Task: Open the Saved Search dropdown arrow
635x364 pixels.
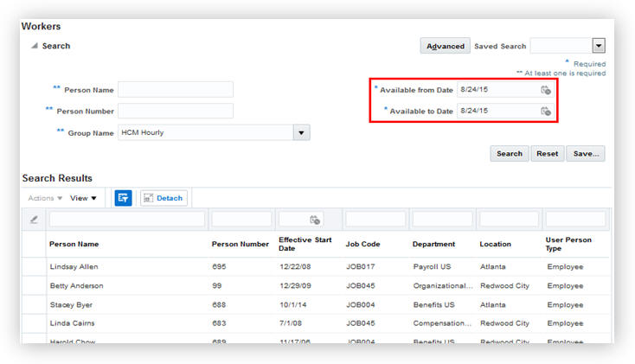Action: click(x=599, y=46)
